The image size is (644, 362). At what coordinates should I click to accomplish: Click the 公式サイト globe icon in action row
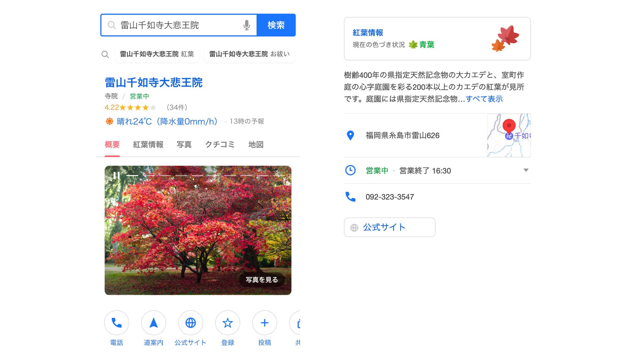coord(191,323)
